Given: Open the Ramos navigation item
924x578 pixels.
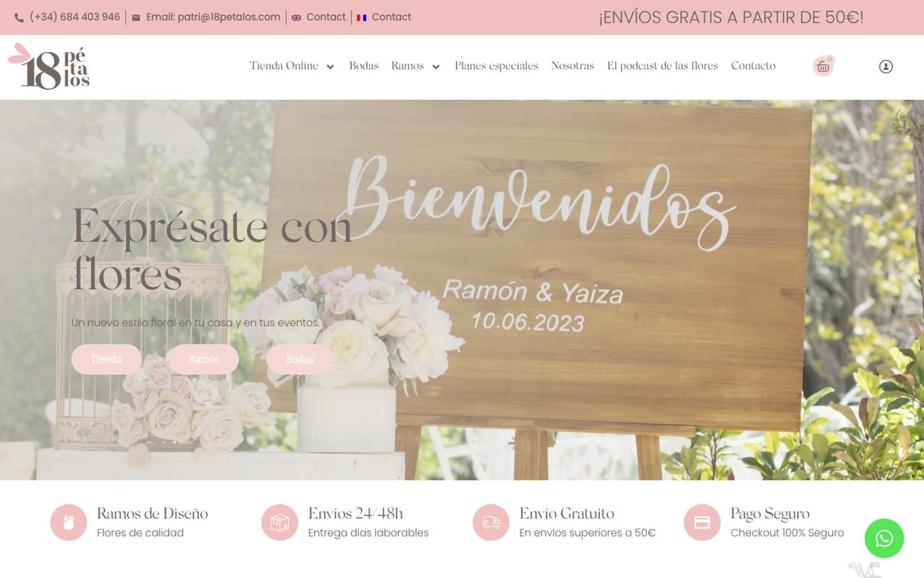Looking at the screenshot, I should coord(407,66).
